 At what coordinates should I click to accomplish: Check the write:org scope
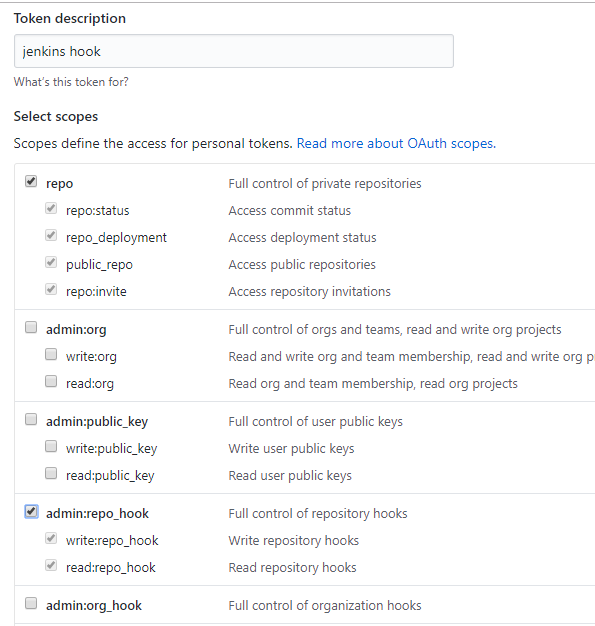tap(51, 354)
